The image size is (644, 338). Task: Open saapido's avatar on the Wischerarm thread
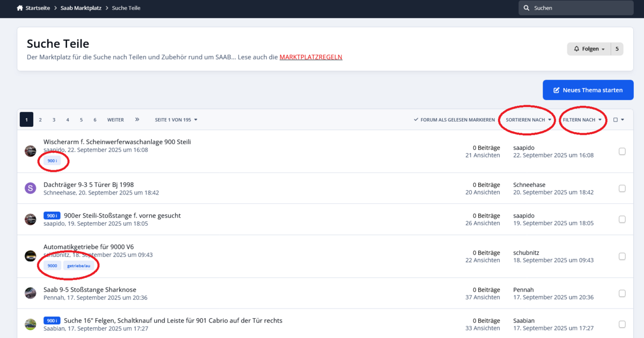tap(31, 151)
